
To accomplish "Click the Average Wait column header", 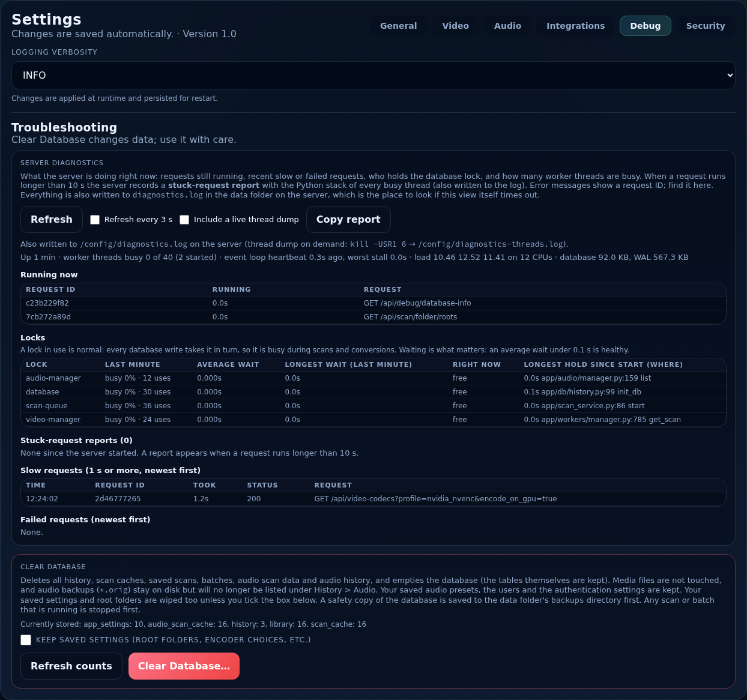I will click(x=228, y=364).
